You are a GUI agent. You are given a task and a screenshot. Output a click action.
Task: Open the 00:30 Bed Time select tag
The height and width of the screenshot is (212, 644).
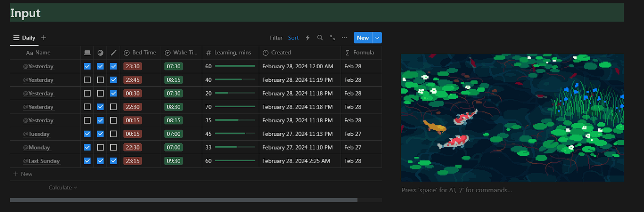pyautogui.click(x=132, y=93)
